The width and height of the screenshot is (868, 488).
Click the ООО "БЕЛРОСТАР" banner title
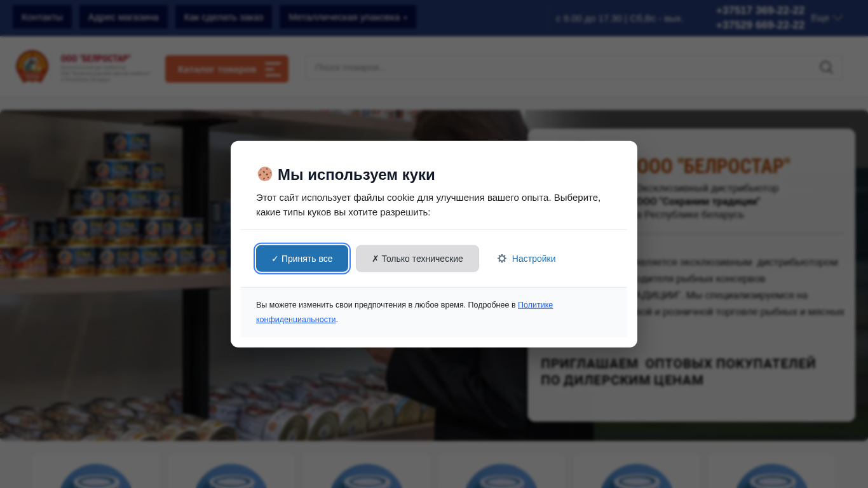pyautogui.click(x=713, y=166)
